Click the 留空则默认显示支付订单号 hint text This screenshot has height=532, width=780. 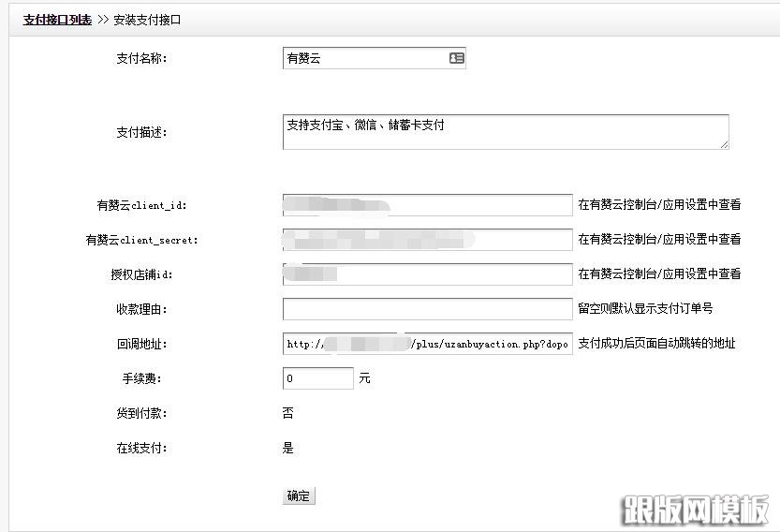pyautogui.click(x=645, y=308)
